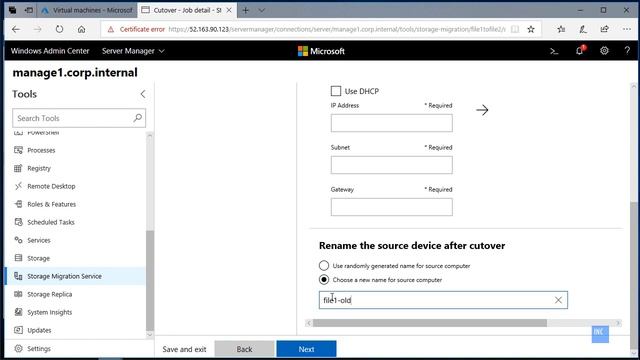Click the browser refresh button
This screenshot has height=360, width=640.
[x=60, y=29]
